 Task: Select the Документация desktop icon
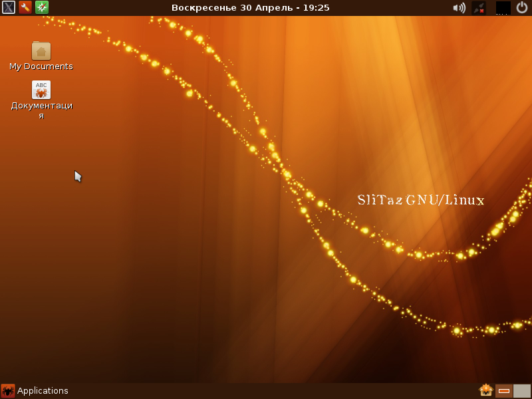(x=41, y=90)
